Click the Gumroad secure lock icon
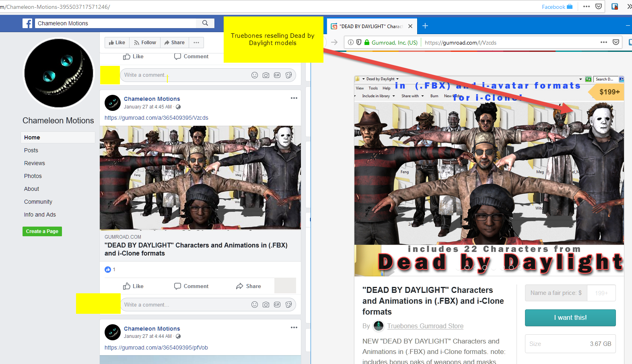This screenshot has height=364, width=632. click(367, 42)
